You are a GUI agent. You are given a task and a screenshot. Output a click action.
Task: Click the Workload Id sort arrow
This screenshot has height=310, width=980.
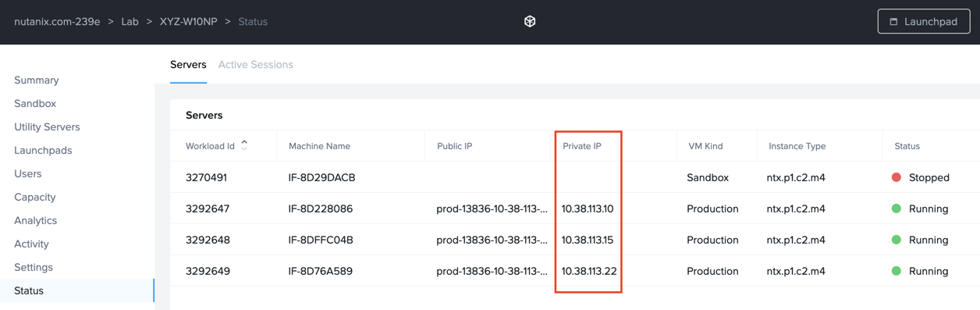coord(244,145)
